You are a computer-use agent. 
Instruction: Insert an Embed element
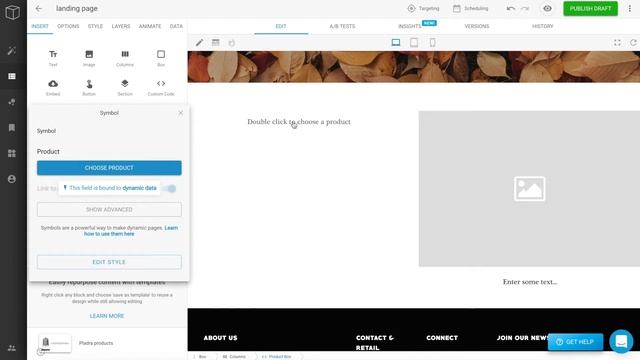(x=53, y=87)
